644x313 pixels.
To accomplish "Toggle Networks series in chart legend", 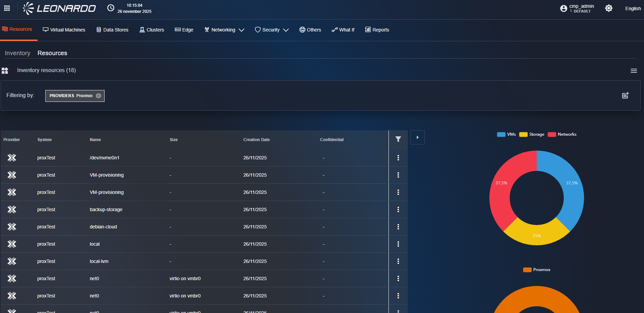I will click(562, 134).
